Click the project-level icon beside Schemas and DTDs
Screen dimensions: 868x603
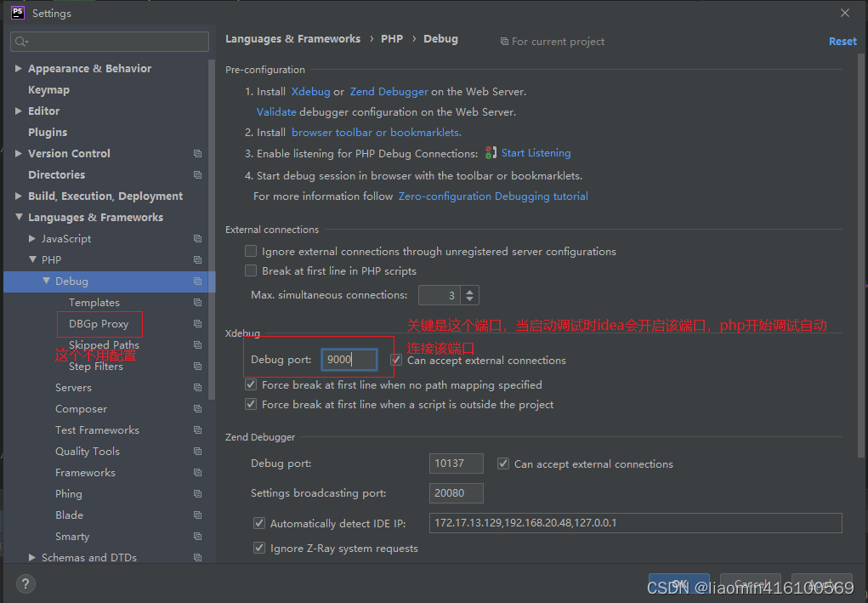[197, 558]
